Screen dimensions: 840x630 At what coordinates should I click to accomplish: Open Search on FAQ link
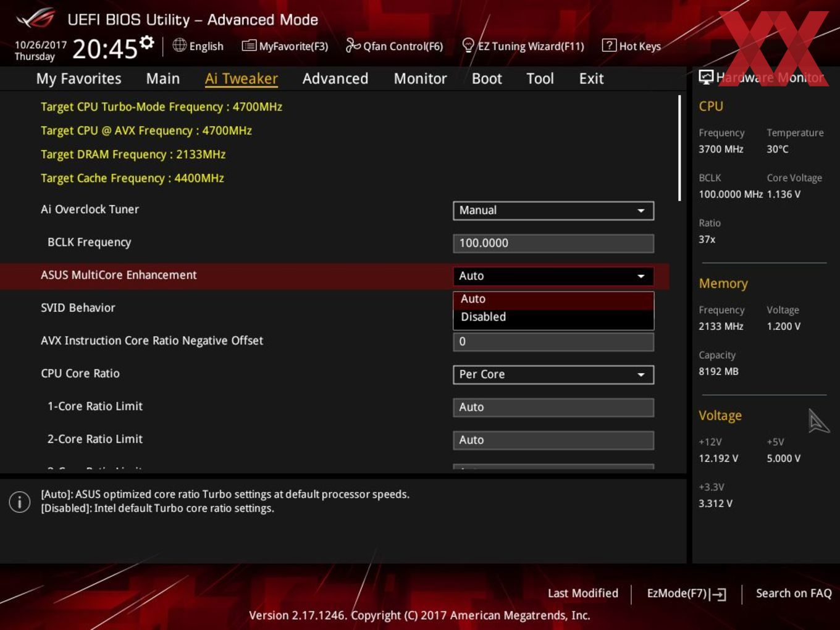coord(794,594)
